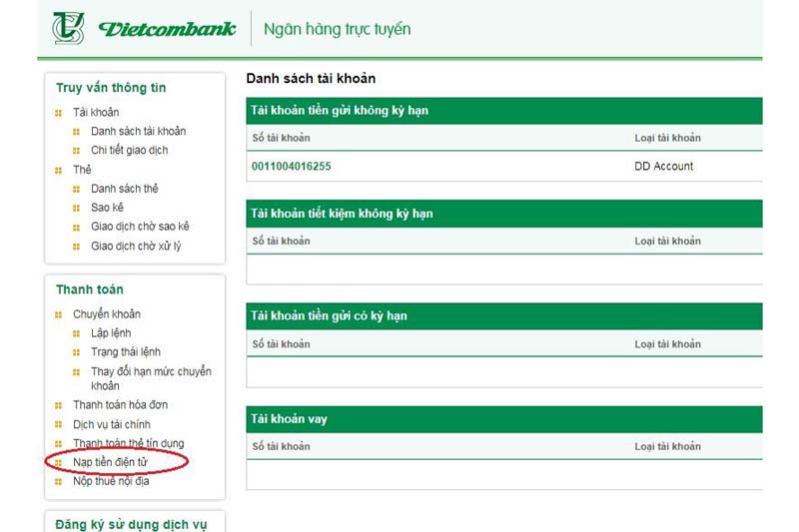Viewport: 799px width, 532px height.
Task: Click bullet icon beside Danh sách thẻ
Action: pyautogui.click(x=77, y=190)
